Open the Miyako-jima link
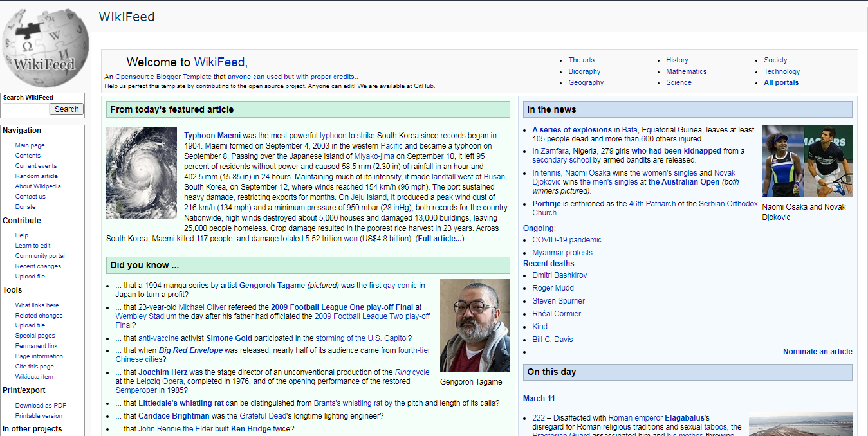 [374, 156]
